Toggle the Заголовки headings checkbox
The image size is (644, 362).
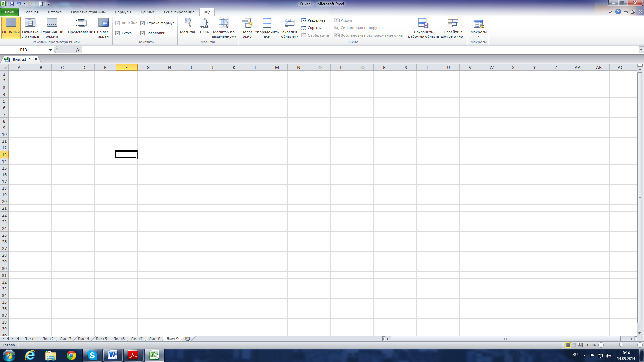click(143, 33)
